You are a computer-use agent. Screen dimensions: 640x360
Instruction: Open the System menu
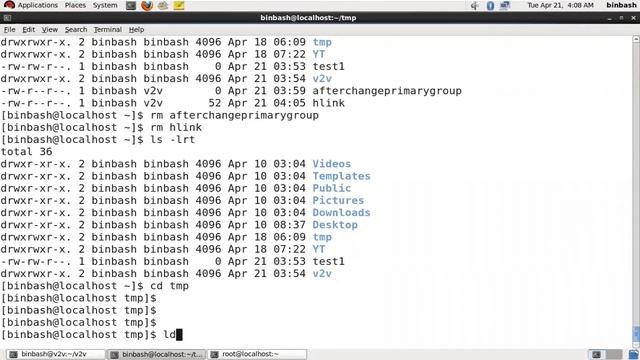point(105,5)
